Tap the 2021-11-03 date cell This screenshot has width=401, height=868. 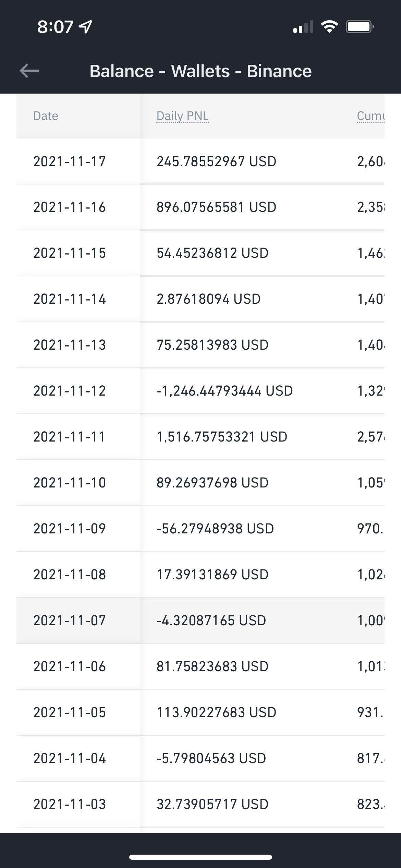[x=70, y=804]
